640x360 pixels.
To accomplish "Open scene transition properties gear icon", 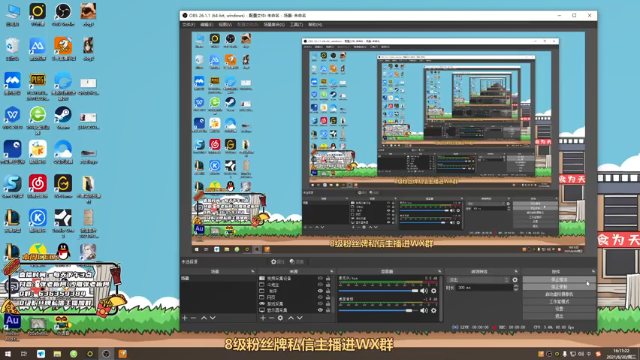I will click(x=515, y=280).
